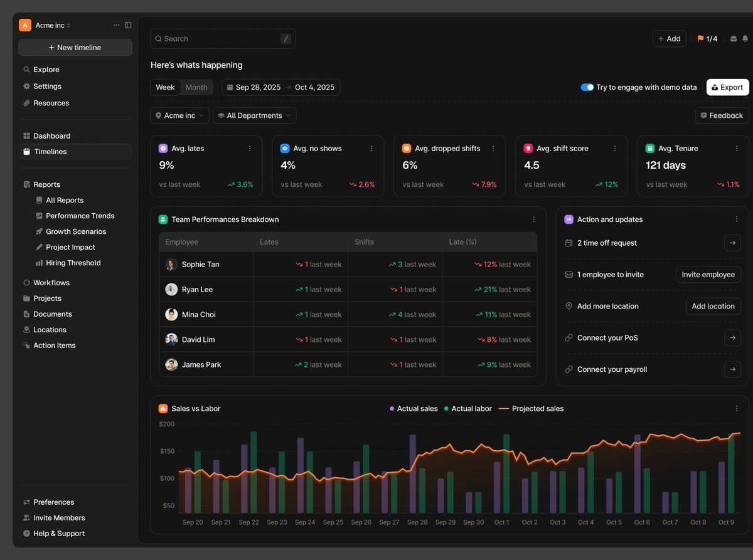This screenshot has height=560, width=753.
Task: Click the orange Avg. dropped shifts icon
Action: [407, 149]
